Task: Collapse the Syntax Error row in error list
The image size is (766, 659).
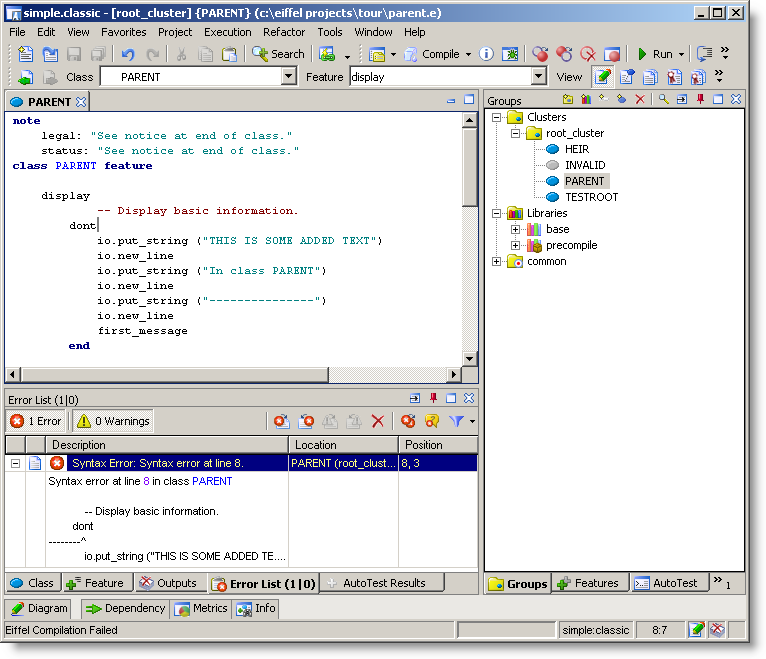Action: click(x=15, y=463)
